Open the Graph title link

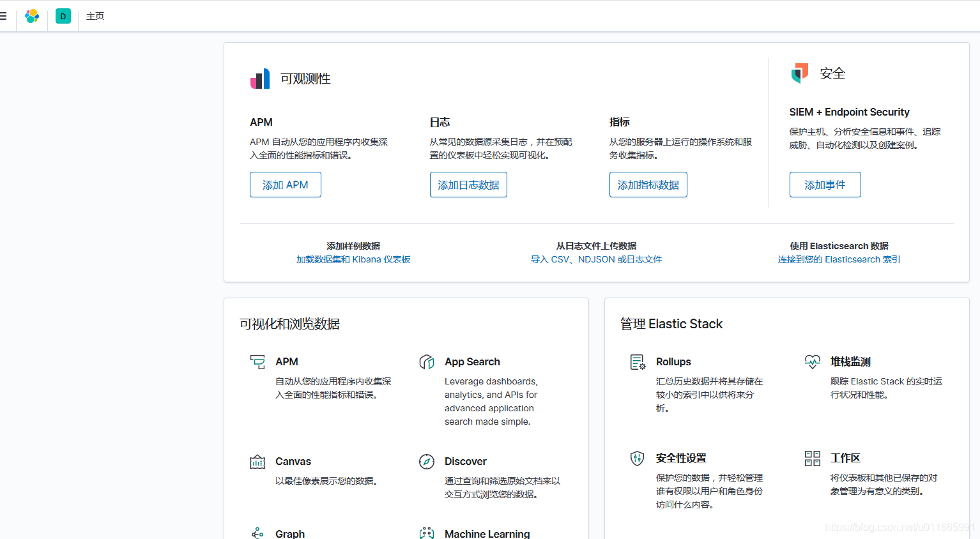click(x=290, y=533)
